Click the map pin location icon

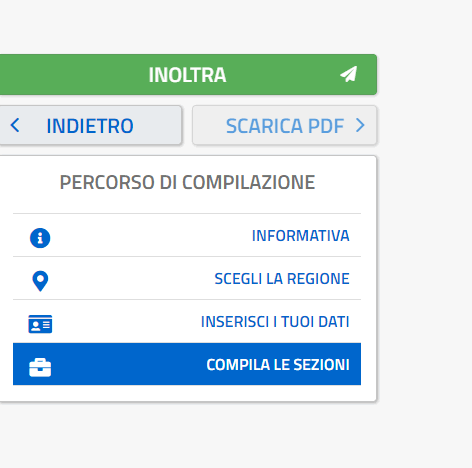pos(40,281)
